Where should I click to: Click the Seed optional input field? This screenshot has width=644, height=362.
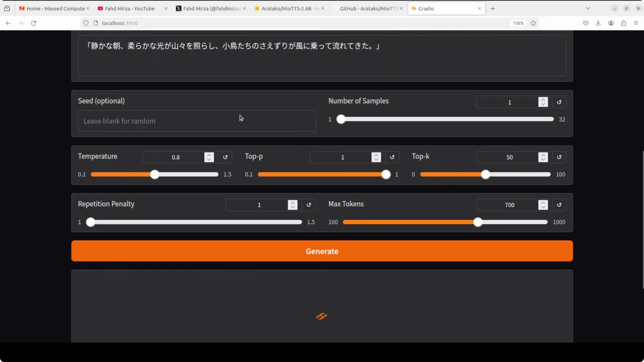(197, 121)
